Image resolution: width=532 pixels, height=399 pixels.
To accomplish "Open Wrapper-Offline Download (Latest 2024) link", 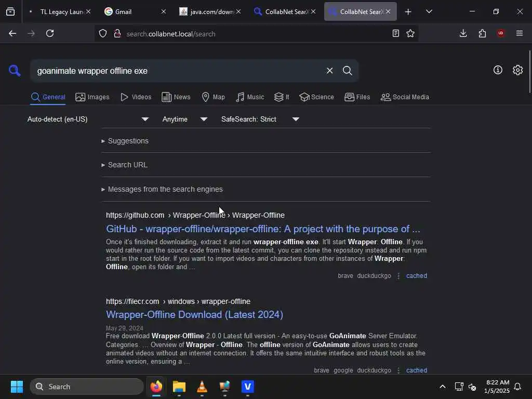I will pyautogui.click(x=194, y=314).
